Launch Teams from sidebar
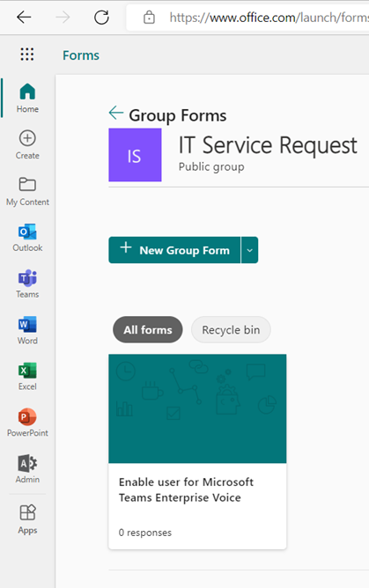This screenshot has height=588, width=369. point(27,283)
